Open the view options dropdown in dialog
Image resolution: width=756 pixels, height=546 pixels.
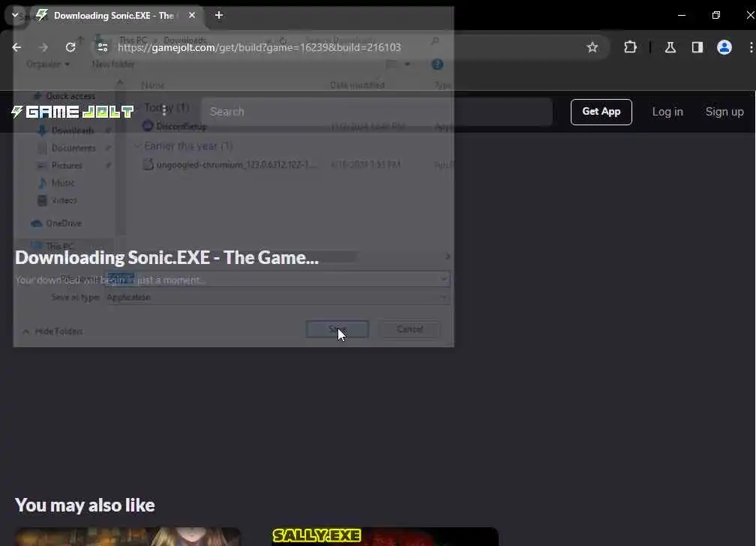[407, 64]
